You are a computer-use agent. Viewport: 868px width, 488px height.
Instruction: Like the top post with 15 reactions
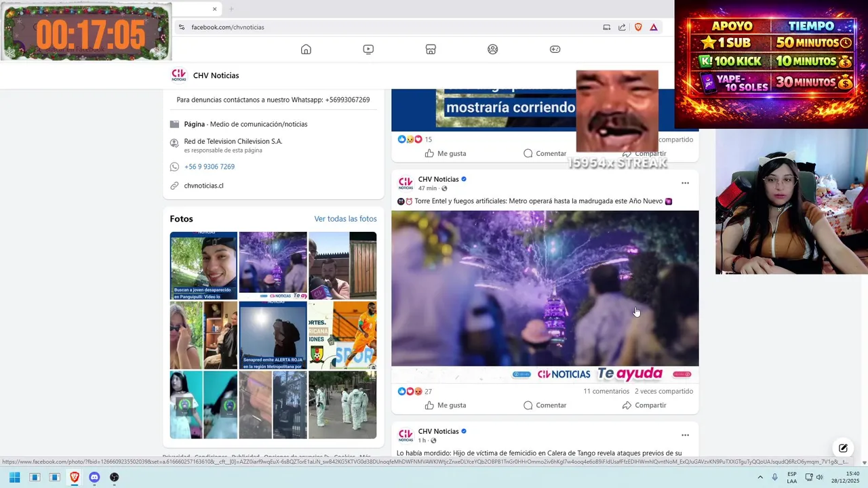tap(446, 154)
